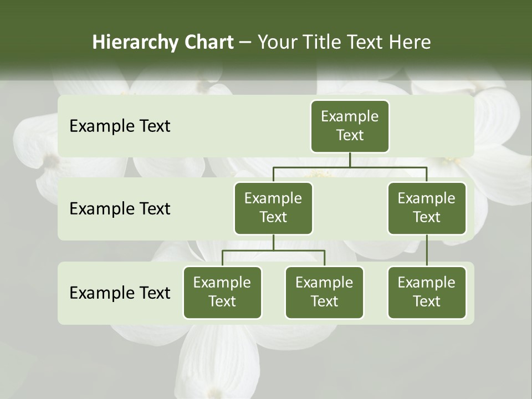Screen dimensions: 532x399
Task: Click the bold "Hierarchy Chart" title text
Action: (x=162, y=42)
